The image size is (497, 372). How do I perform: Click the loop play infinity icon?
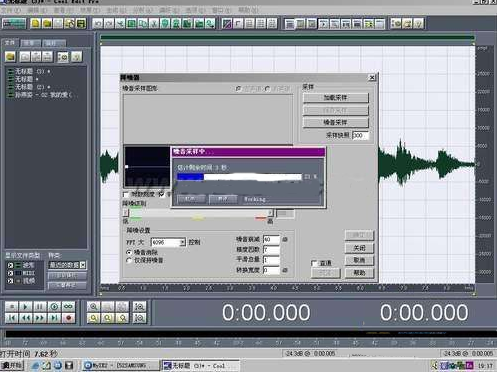point(69,306)
